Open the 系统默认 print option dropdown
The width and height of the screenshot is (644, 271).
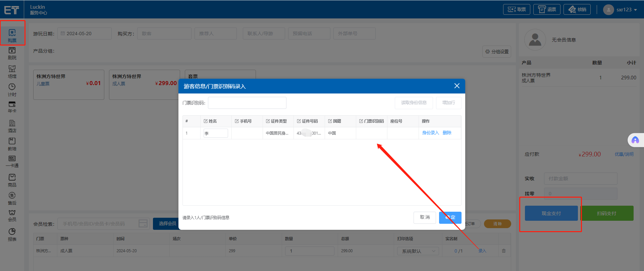418,251
